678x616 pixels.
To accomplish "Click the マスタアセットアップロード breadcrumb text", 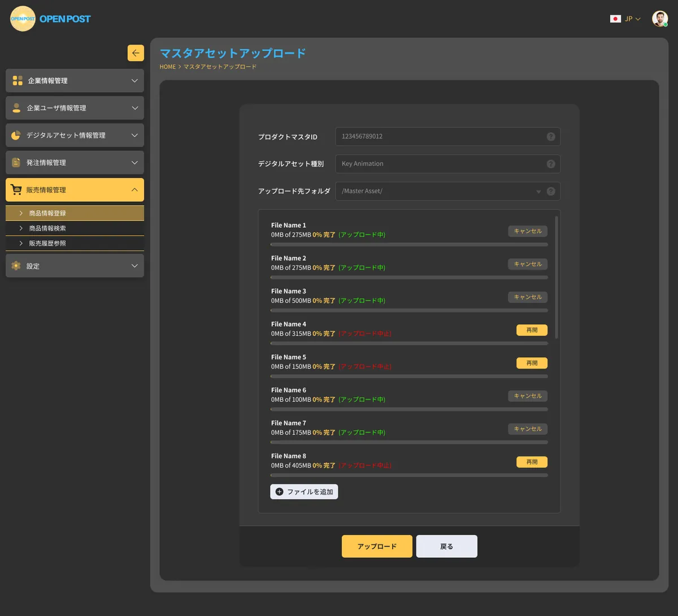I will coord(220,67).
